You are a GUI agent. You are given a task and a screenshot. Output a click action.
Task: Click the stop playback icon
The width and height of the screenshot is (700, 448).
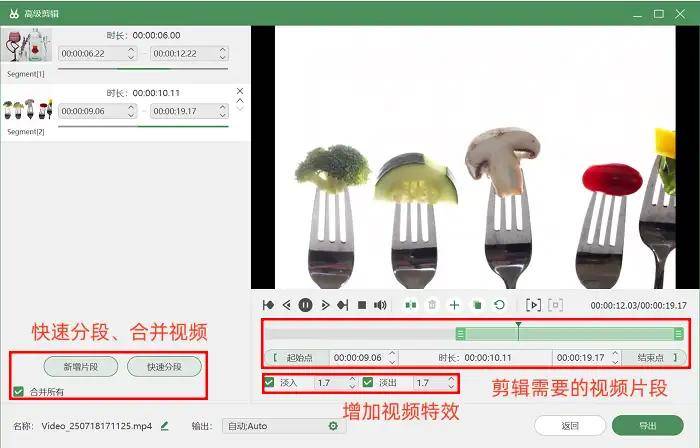tap(362, 305)
